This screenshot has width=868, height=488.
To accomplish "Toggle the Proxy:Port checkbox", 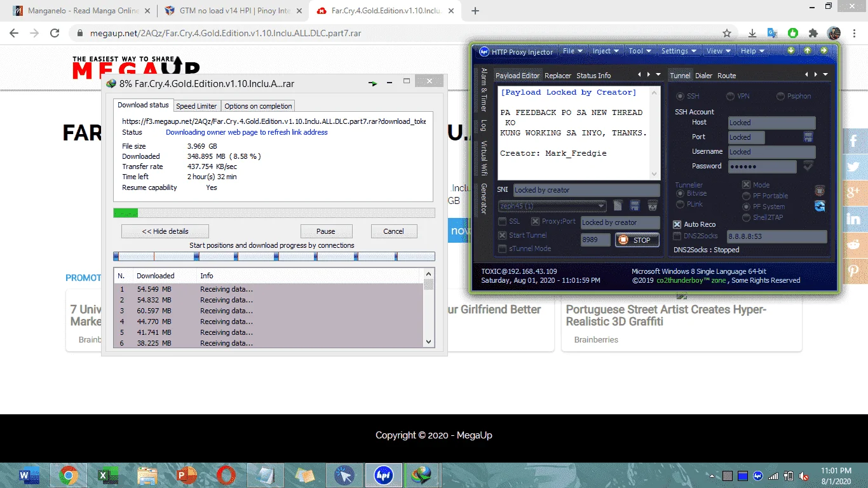I will click(535, 221).
